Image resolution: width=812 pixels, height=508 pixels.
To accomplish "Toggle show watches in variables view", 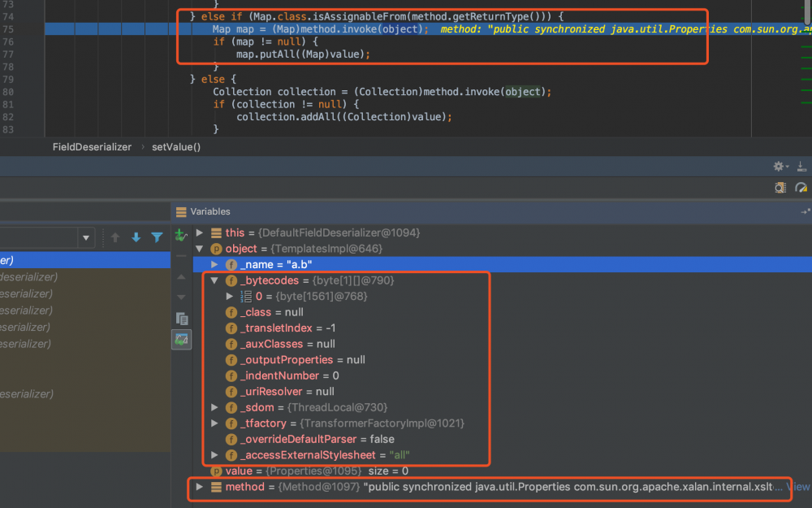I will (x=182, y=340).
